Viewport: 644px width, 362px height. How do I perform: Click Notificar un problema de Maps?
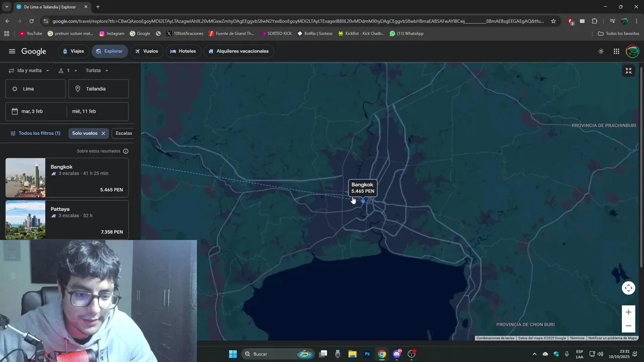click(612, 338)
